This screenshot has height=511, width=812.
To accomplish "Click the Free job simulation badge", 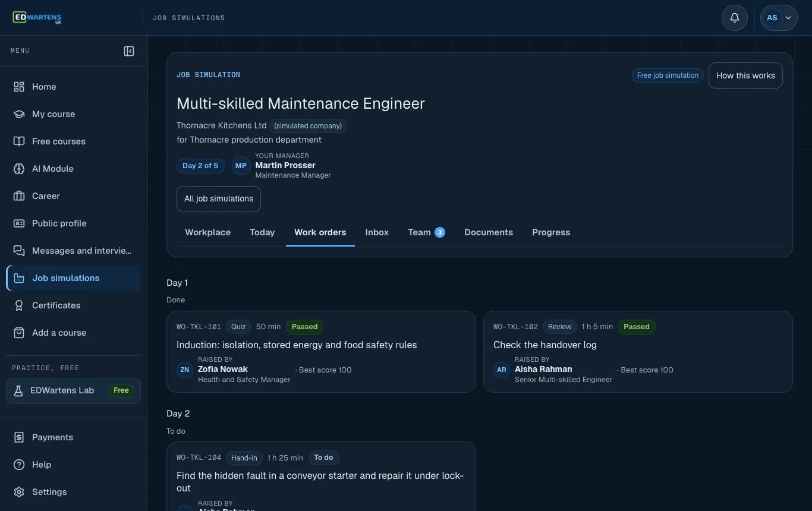I will point(668,75).
